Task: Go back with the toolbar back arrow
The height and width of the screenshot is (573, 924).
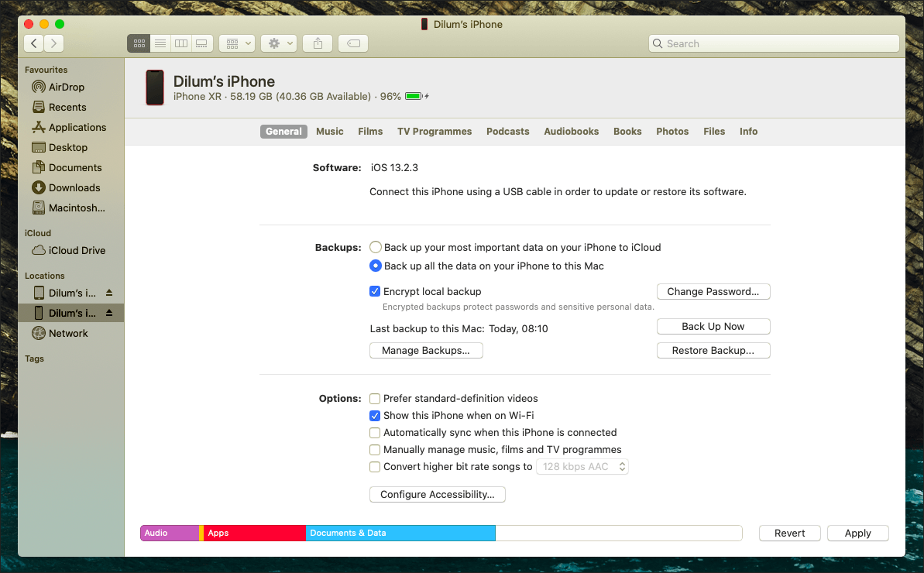Action: [34, 43]
